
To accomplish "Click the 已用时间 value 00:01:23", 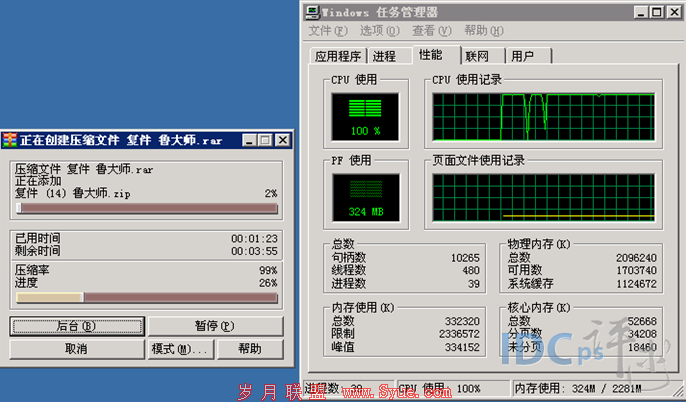I will (254, 239).
